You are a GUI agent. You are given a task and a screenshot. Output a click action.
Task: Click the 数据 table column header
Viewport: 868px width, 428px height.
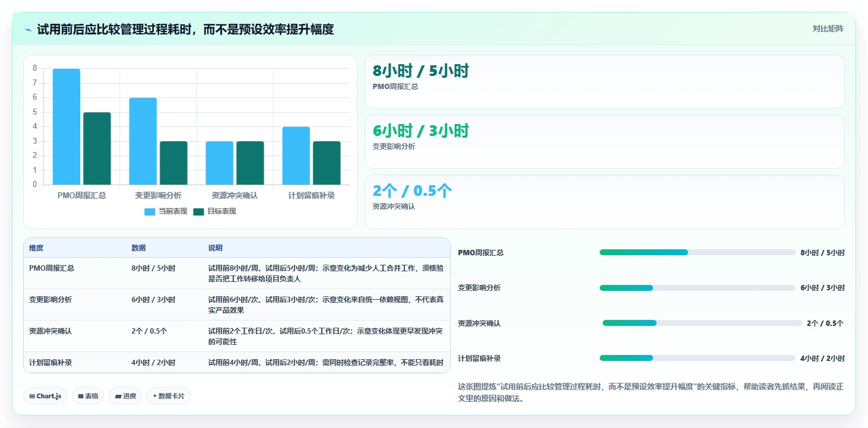(138, 248)
